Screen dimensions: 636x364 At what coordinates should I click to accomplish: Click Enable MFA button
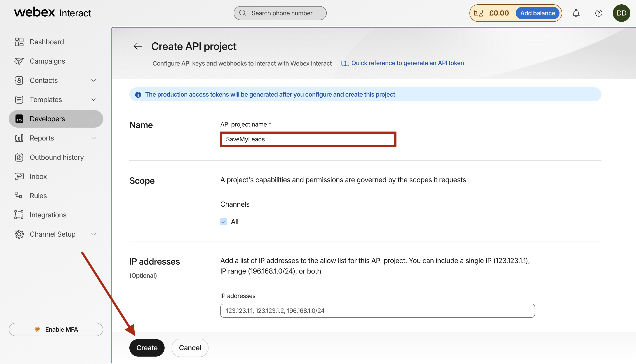pyautogui.click(x=56, y=329)
